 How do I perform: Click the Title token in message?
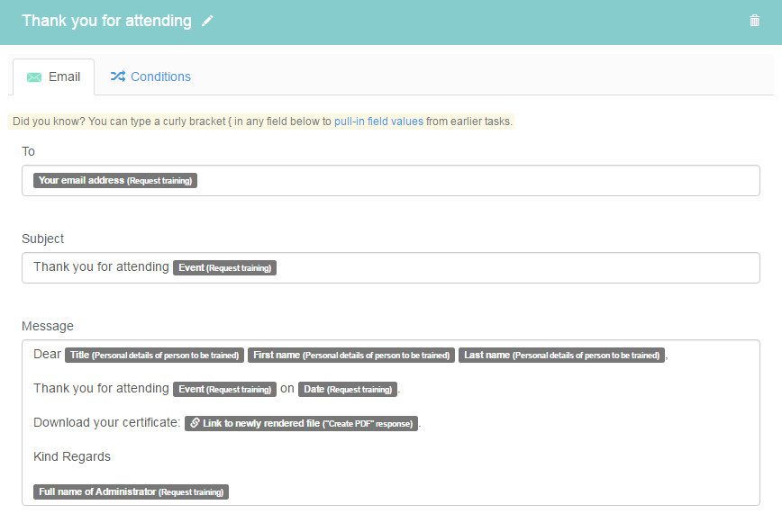point(154,356)
